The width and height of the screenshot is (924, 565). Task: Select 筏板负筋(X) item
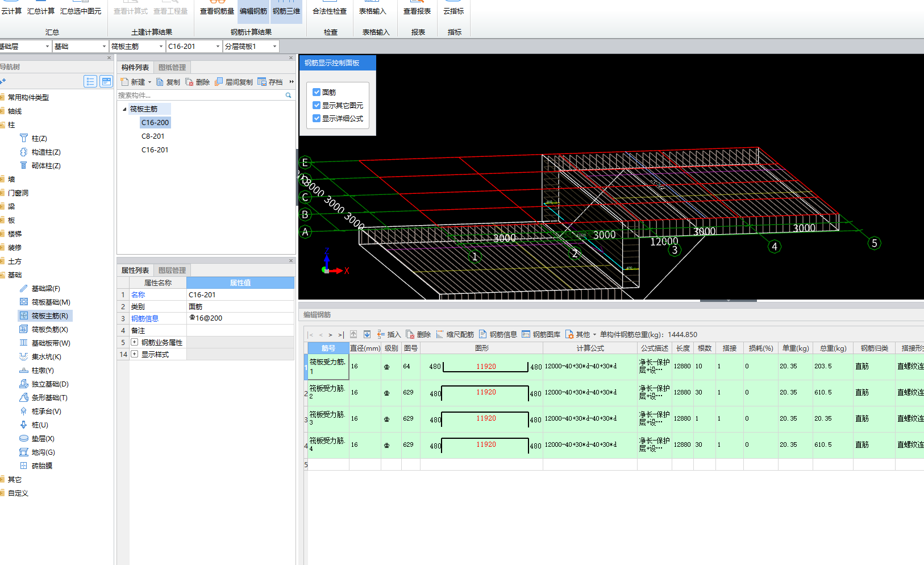click(49, 329)
